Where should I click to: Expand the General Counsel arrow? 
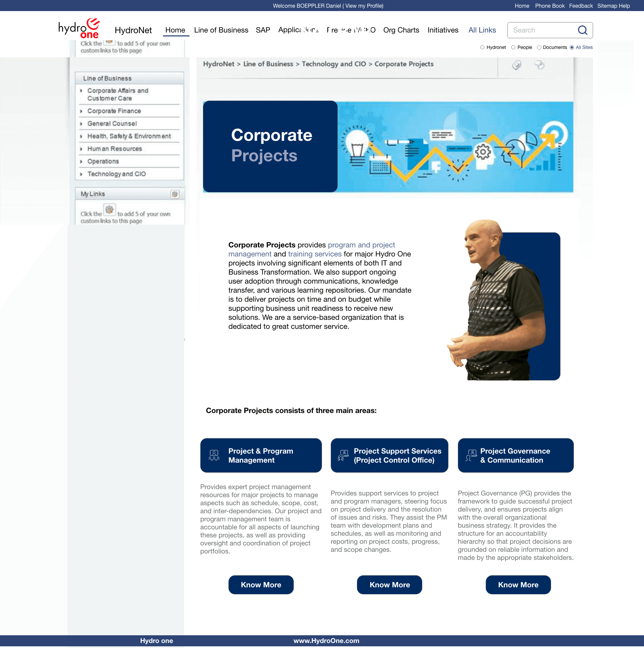[81, 124]
